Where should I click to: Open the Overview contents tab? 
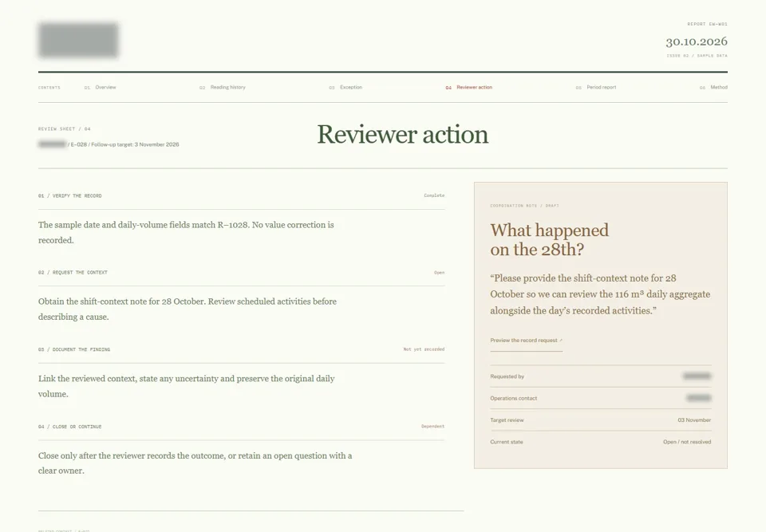tap(101, 88)
